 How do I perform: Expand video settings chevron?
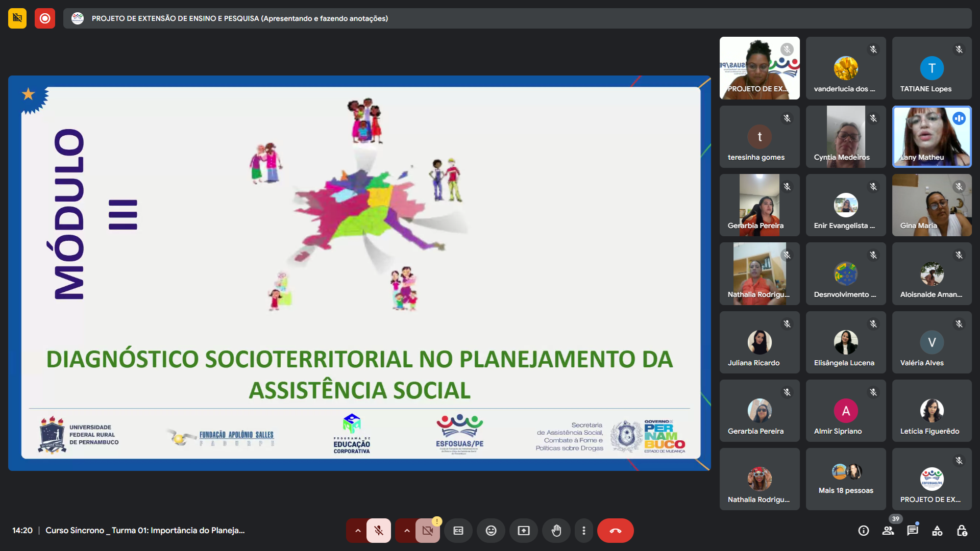[x=407, y=531]
